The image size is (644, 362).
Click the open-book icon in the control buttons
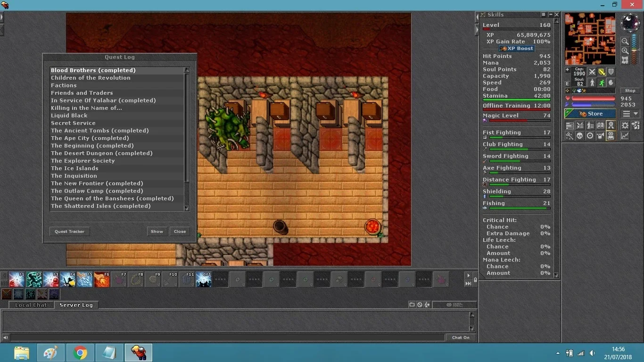click(x=601, y=125)
